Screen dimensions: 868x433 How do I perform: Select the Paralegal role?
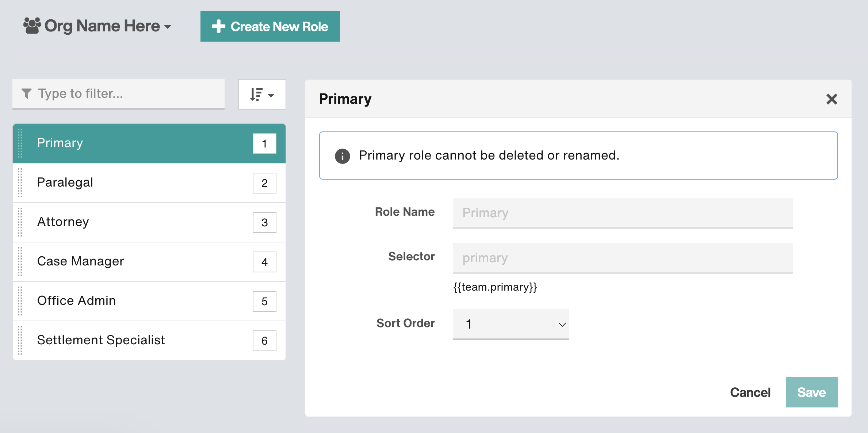click(x=149, y=183)
